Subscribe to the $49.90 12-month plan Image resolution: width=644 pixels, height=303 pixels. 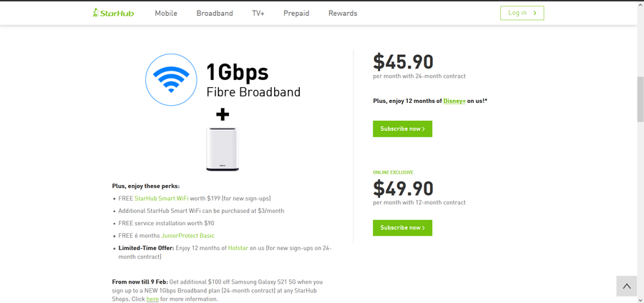(402, 228)
